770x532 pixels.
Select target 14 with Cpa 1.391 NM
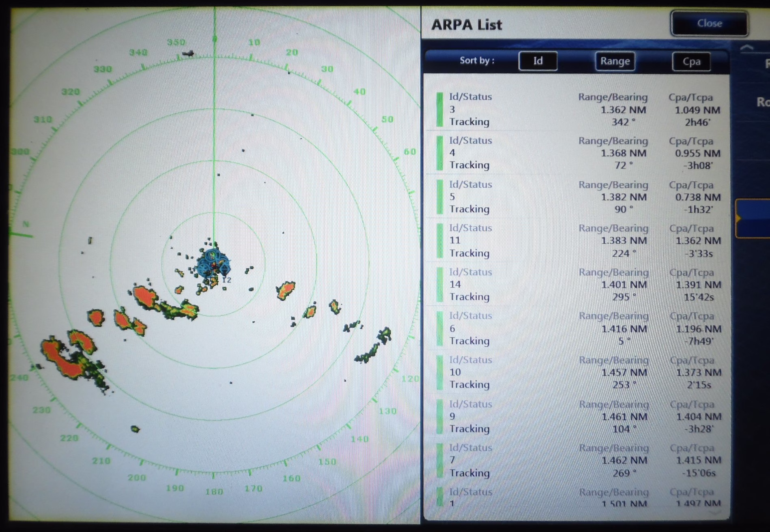tap(576, 285)
